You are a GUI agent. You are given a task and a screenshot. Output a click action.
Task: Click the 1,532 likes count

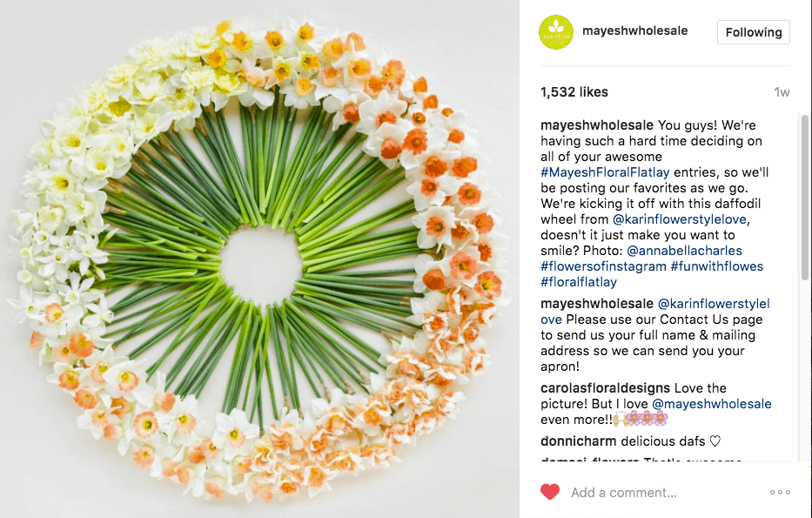[x=574, y=92]
